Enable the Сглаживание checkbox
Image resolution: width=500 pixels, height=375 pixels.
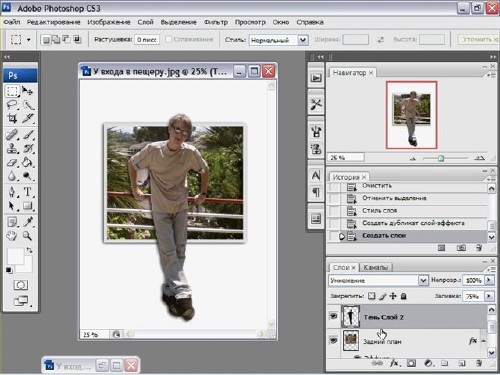(x=169, y=39)
